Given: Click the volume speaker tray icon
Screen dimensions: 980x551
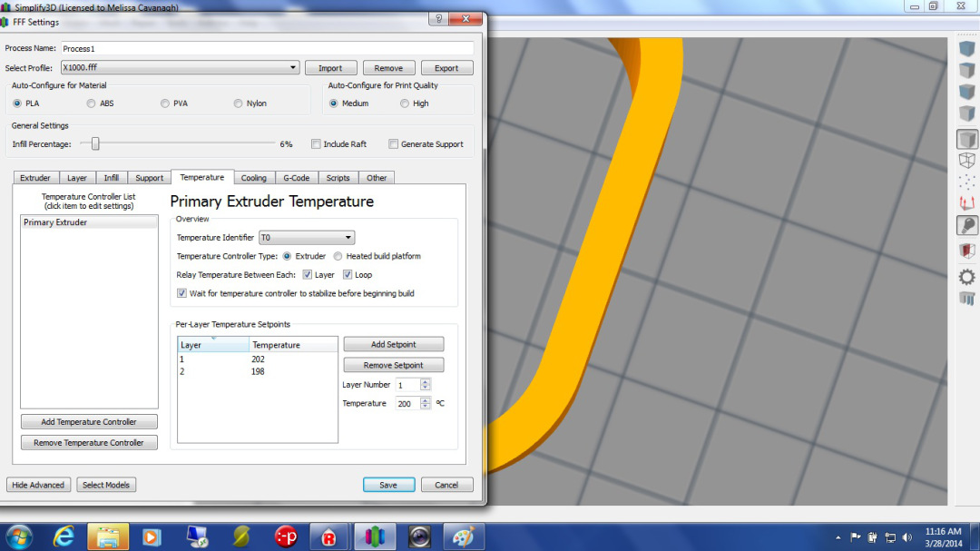Looking at the screenshot, I should (x=907, y=537).
